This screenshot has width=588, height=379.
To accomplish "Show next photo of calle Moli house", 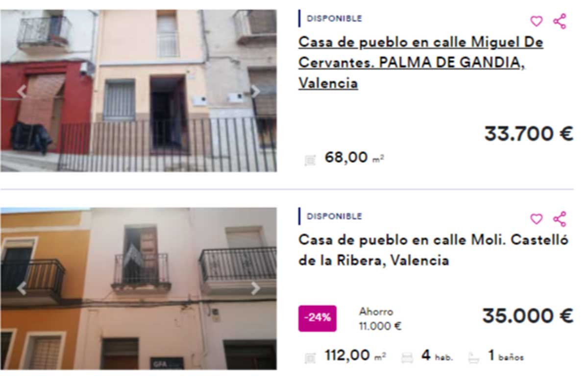I will [x=255, y=288].
